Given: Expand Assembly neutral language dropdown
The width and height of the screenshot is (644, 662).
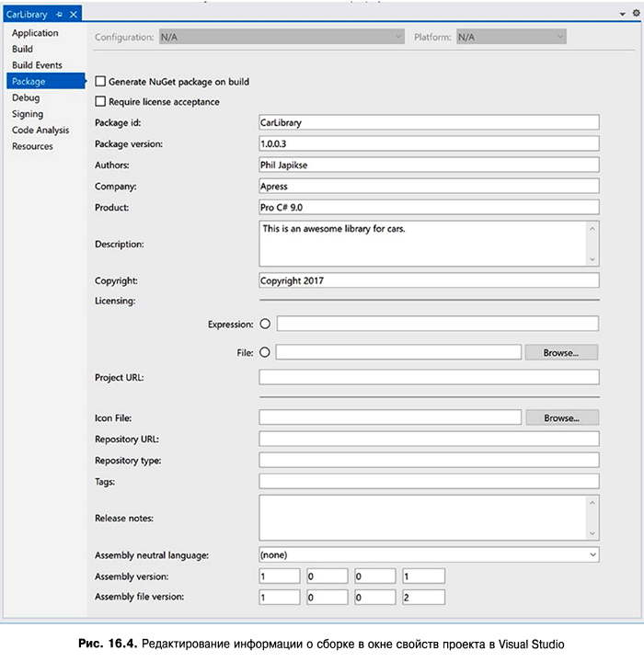Looking at the screenshot, I should (x=592, y=554).
